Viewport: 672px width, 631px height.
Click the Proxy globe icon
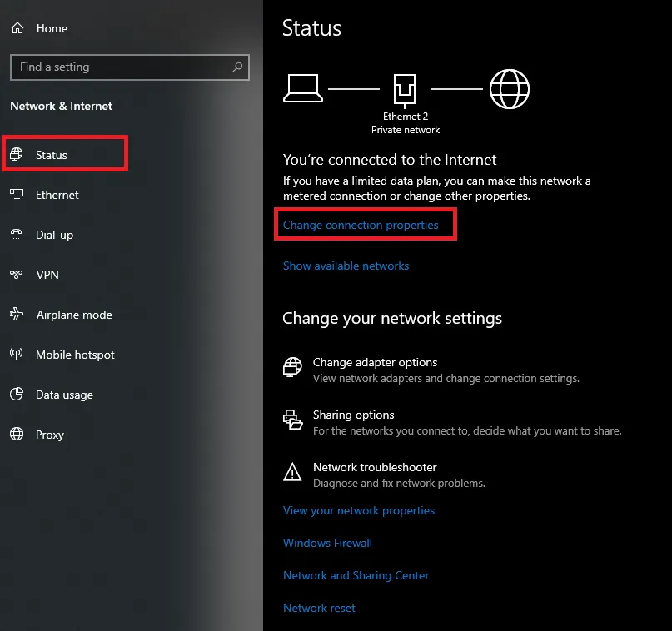[x=17, y=435]
